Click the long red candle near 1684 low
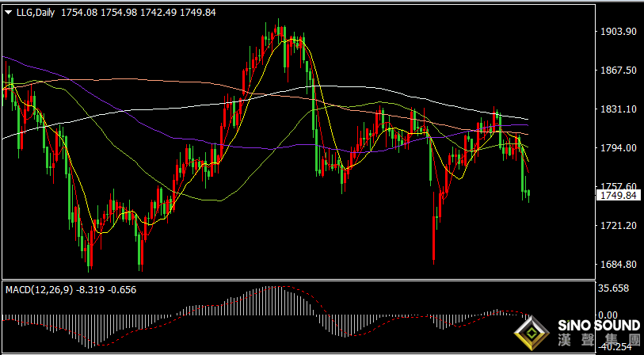This screenshot has height=355, width=644. [x=434, y=228]
